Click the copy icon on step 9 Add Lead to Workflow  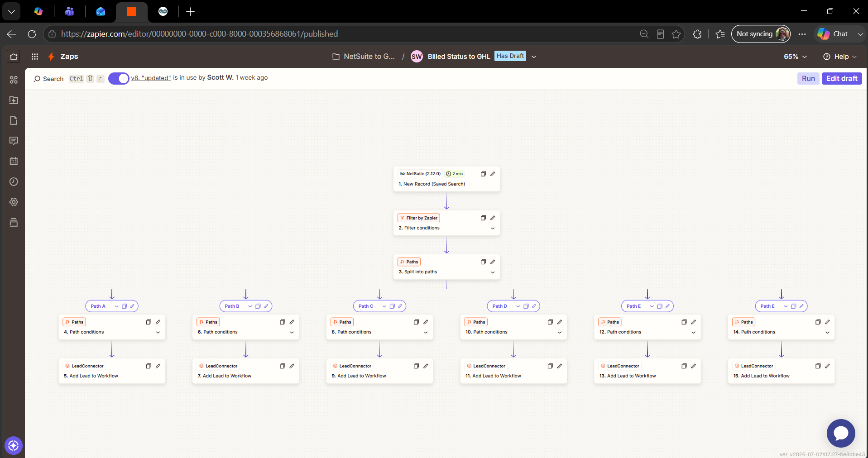point(416,366)
